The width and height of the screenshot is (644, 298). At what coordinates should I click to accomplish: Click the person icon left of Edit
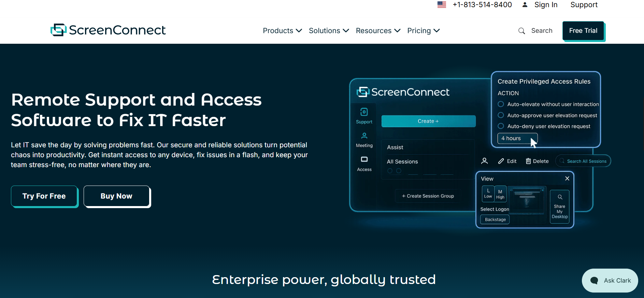[x=484, y=161]
